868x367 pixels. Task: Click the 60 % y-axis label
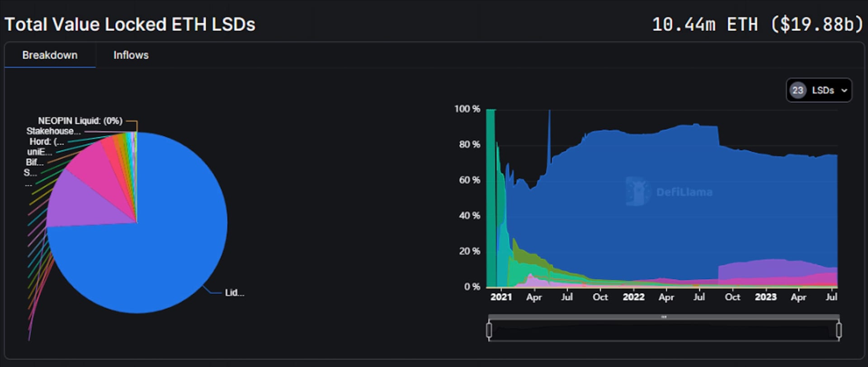(470, 180)
